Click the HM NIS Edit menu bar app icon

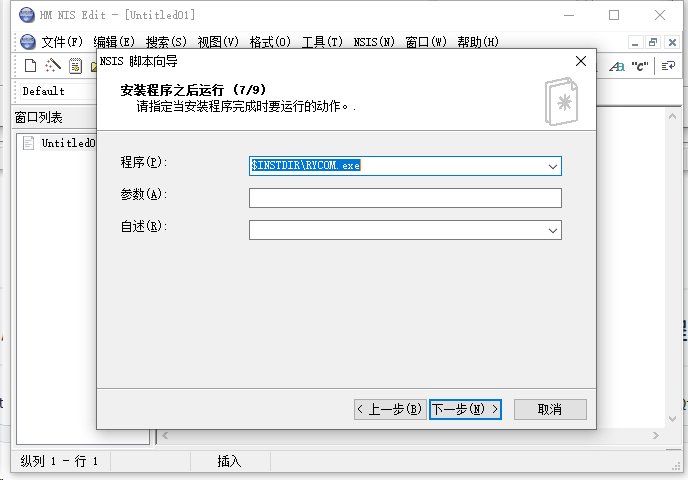[x=28, y=42]
